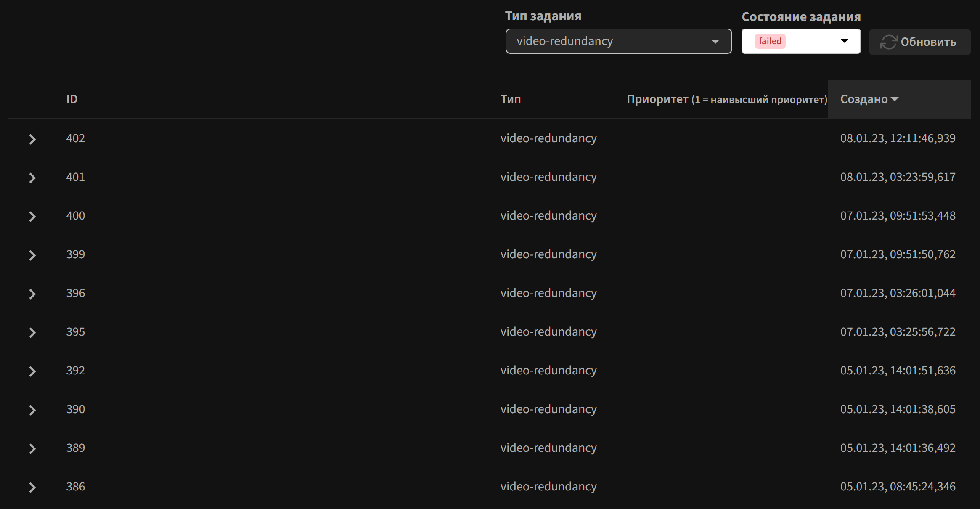Expand the last job 386 row
The image size is (980, 509).
click(32, 488)
